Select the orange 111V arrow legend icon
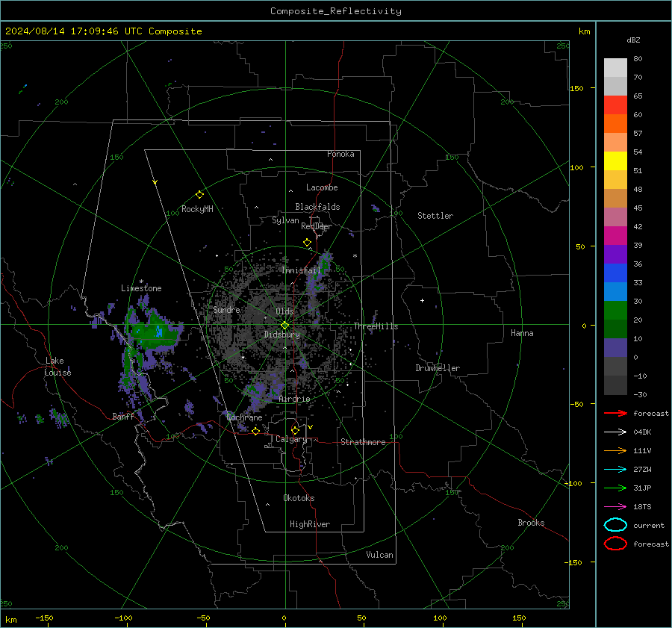Viewport: 672px width, 628px height. [615, 450]
